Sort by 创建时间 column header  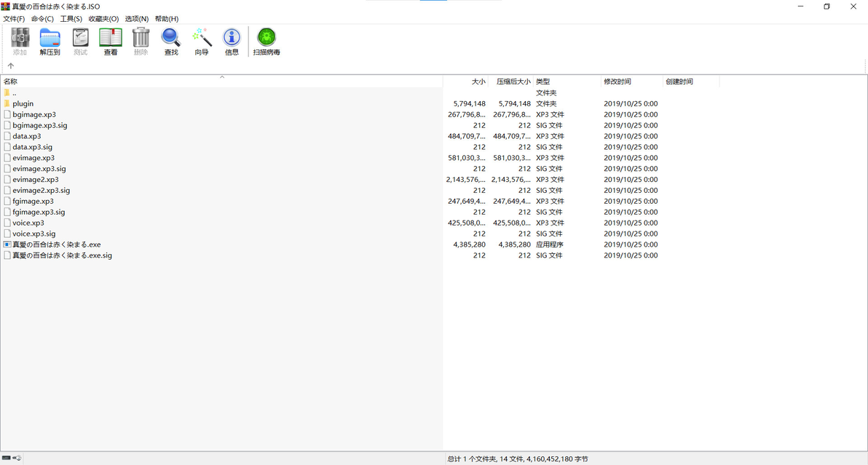tap(691, 82)
